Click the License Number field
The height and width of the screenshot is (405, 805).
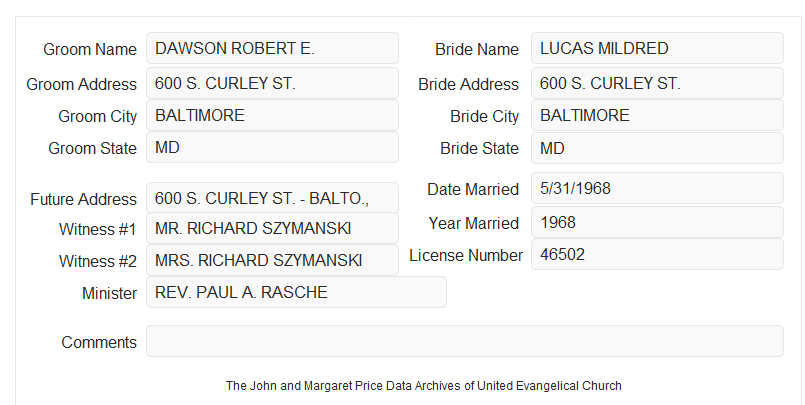[x=657, y=254]
